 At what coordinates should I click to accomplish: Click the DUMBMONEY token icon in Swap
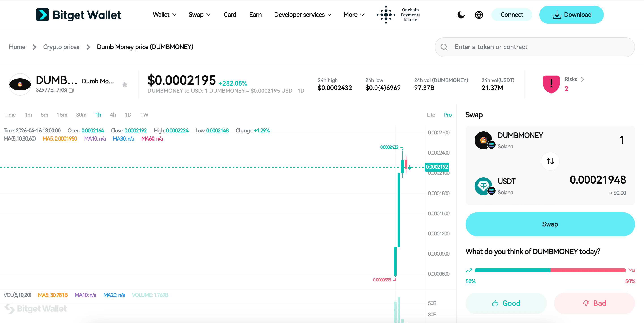point(484,140)
